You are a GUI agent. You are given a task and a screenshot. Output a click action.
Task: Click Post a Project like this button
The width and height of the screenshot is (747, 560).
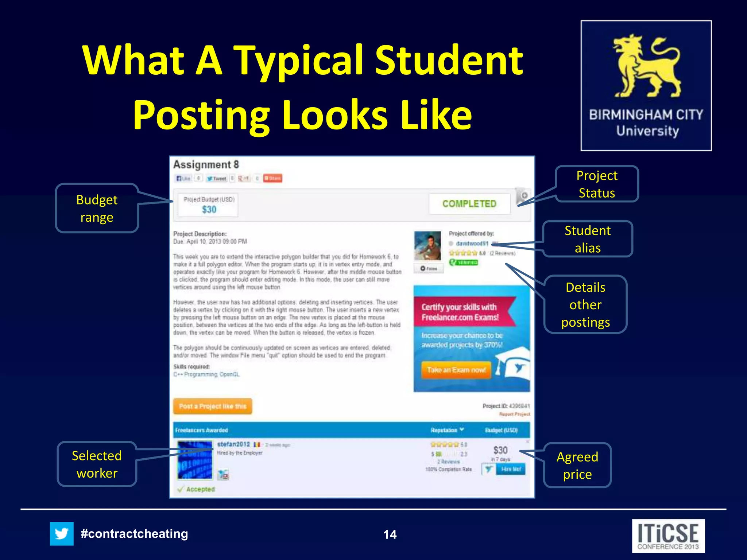213,406
